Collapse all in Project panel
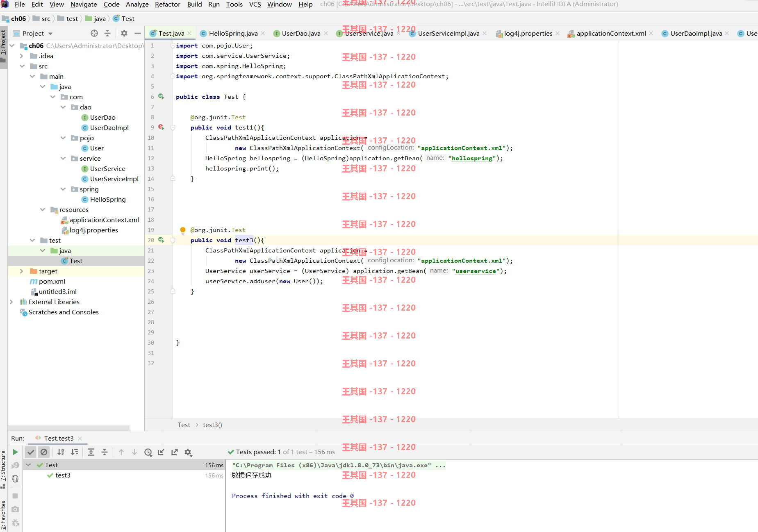The width and height of the screenshot is (758, 532). coord(107,33)
